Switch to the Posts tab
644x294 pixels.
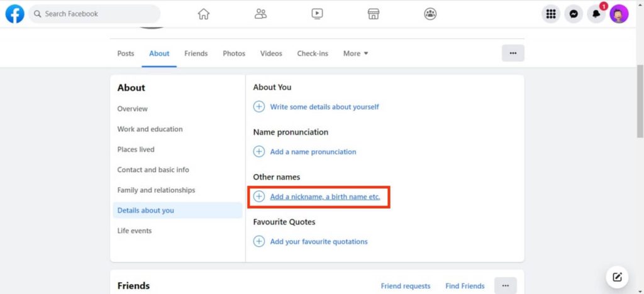click(126, 53)
